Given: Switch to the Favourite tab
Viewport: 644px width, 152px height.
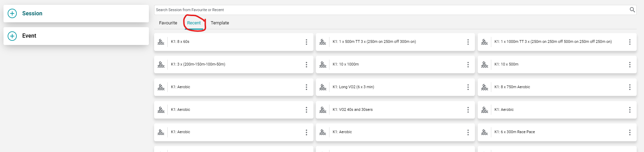Looking at the screenshot, I should pyautogui.click(x=168, y=23).
